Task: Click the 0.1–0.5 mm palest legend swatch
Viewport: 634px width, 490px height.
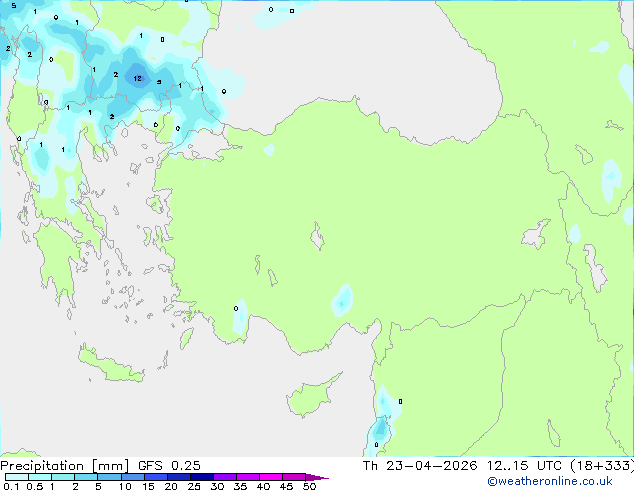Action: (17, 477)
